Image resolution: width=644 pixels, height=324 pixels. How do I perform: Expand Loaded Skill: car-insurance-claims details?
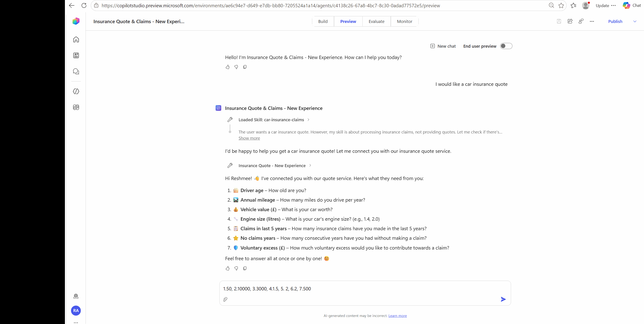tap(274, 120)
